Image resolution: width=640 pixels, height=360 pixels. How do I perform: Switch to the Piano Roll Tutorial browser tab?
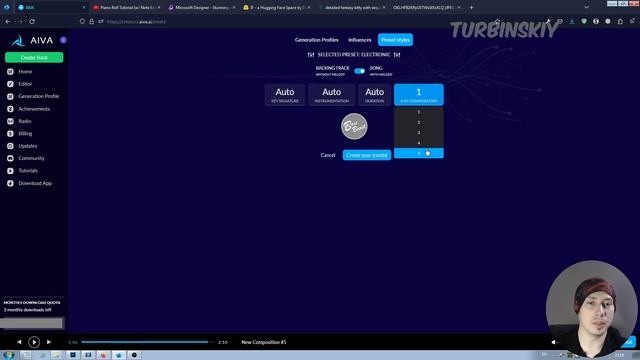127,7
